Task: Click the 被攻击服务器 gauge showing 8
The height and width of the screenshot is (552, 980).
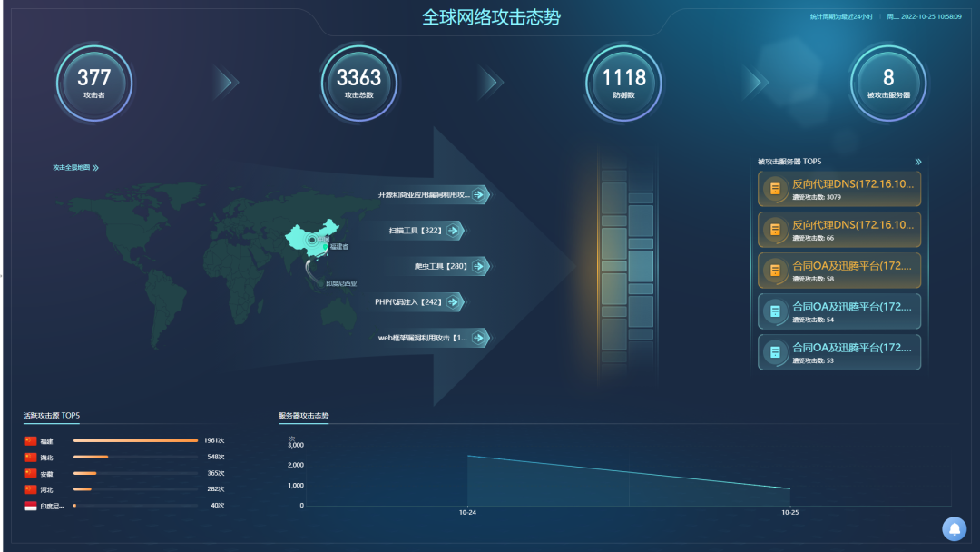Action: tap(888, 82)
